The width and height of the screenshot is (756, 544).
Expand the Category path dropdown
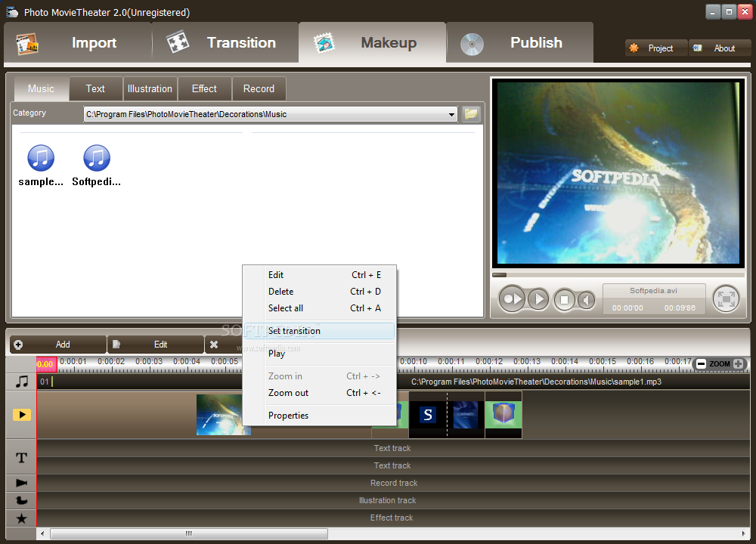click(x=451, y=114)
